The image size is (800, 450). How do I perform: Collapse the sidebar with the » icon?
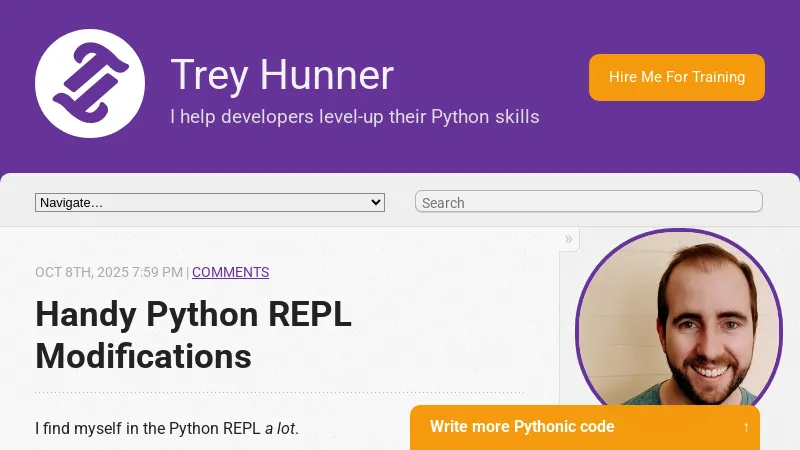click(x=568, y=238)
